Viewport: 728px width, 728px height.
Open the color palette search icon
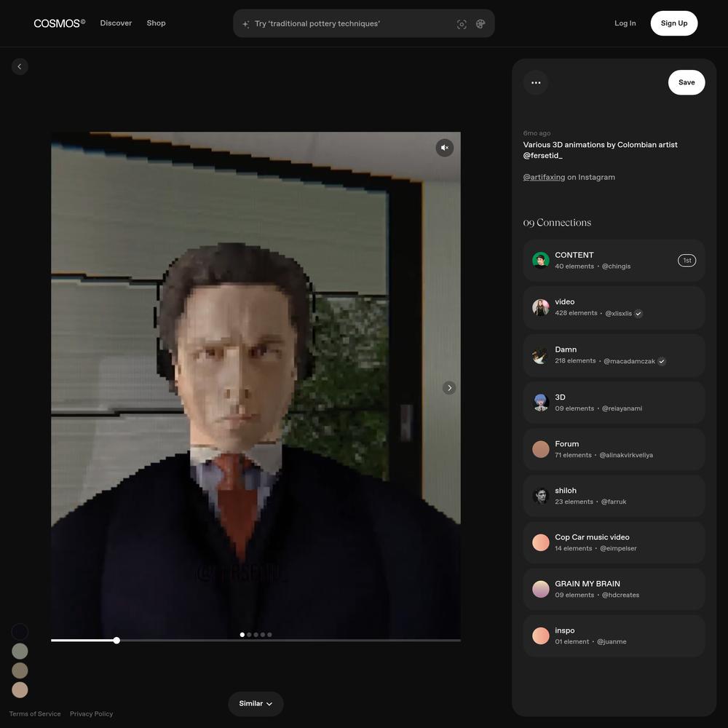point(480,24)
